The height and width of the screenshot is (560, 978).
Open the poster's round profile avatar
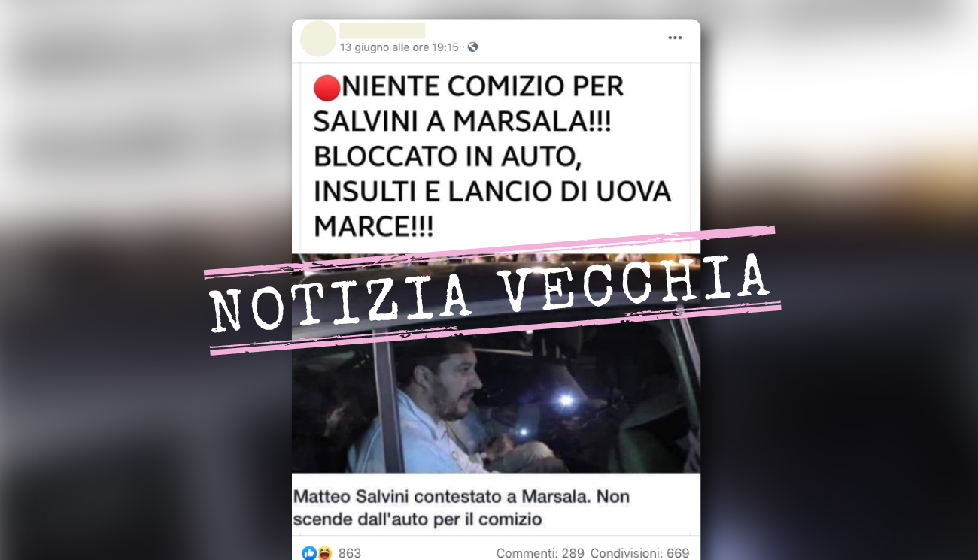(x=318, y=38)
